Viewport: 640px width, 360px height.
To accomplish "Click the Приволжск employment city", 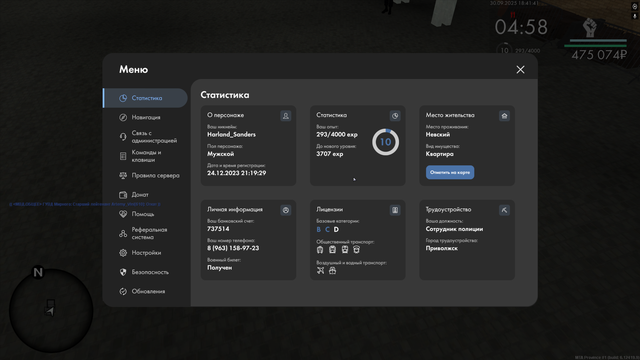I will pos(442,248).
